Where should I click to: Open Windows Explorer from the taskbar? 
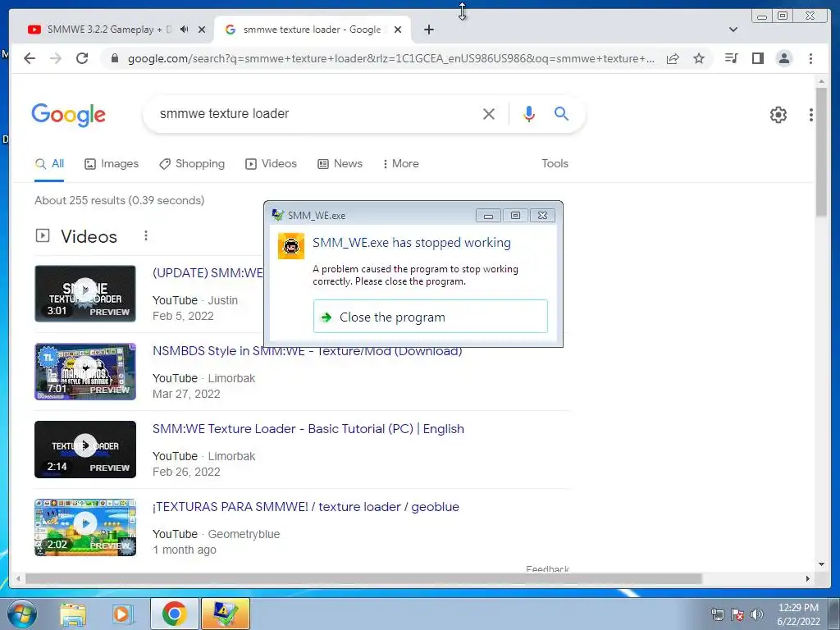73,614
